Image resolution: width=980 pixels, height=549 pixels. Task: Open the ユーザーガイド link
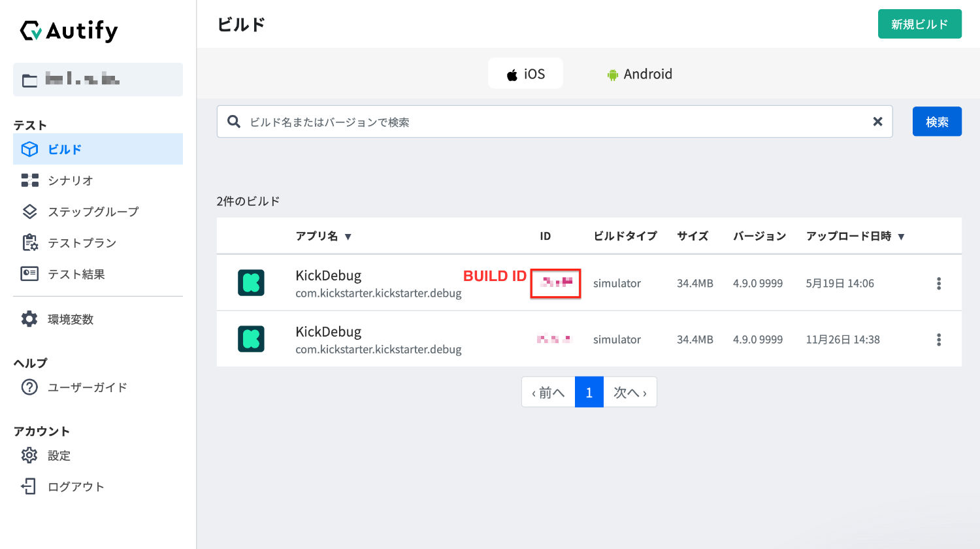(88, 388)
